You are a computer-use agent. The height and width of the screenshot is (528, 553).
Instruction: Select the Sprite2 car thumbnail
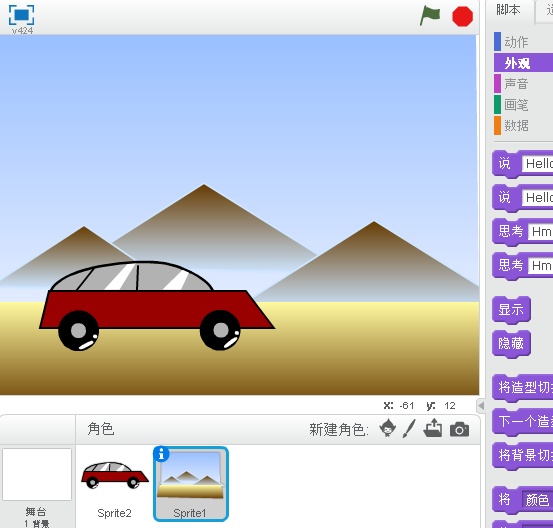click(x=115, y=475)
